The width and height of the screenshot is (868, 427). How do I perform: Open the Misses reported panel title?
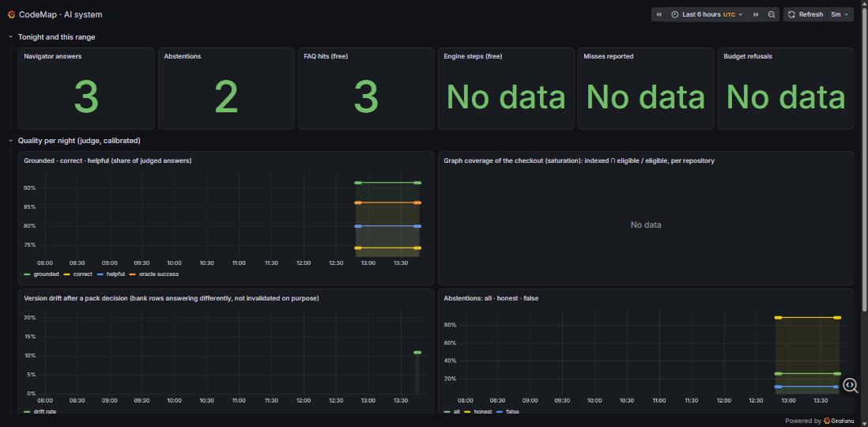pos(609,56)
